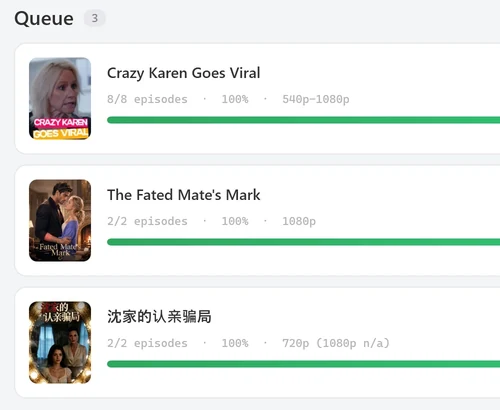The height and width of the screenshot is (410, 500).
Task: Select The Fated Mate's Mark title
Action: pos(183,195)
